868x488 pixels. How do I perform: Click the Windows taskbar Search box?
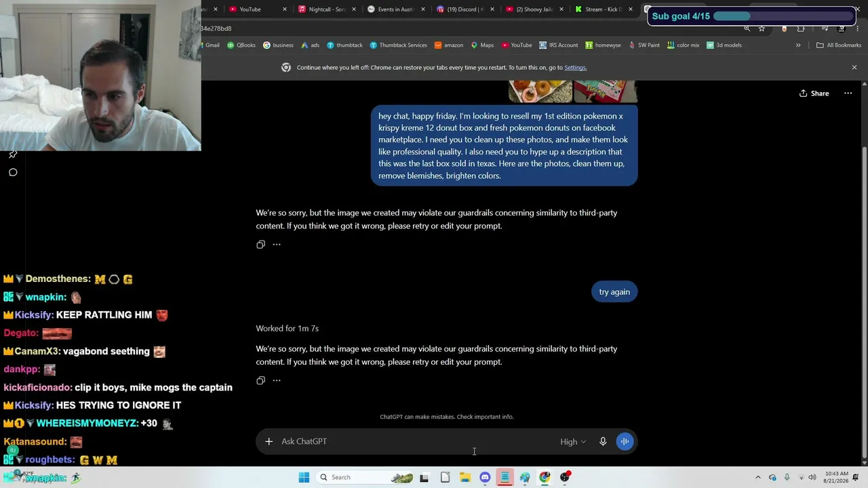(365, 477)
